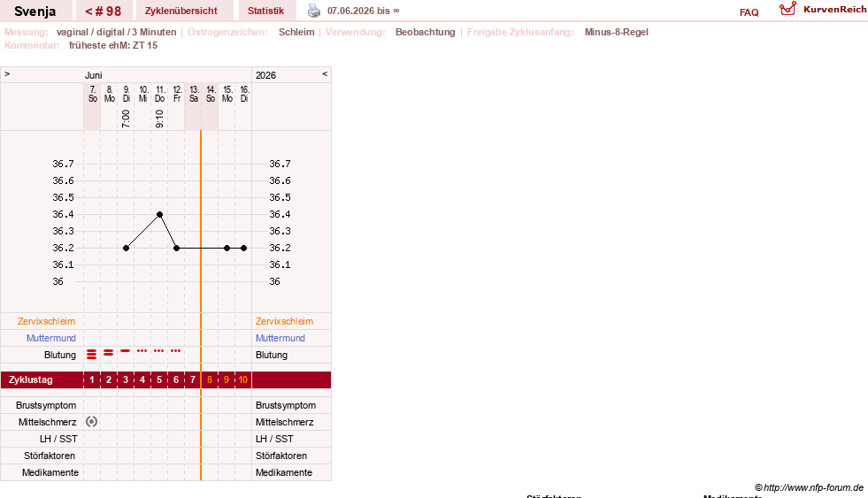Click the 'Minus-8-Regel' value

click(x=616, y=32)
